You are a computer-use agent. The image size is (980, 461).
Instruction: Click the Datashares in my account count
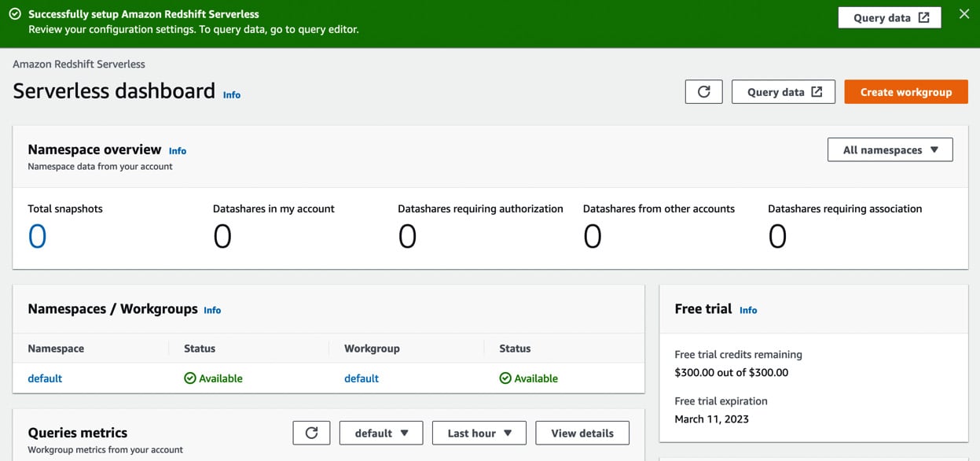pyautogui.click(x=222, y=236)
